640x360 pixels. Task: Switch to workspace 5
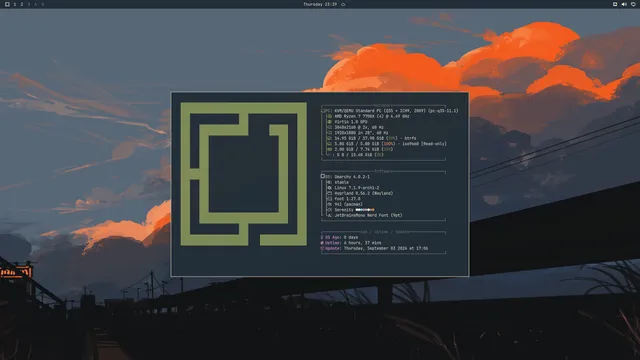coord(42,4)
